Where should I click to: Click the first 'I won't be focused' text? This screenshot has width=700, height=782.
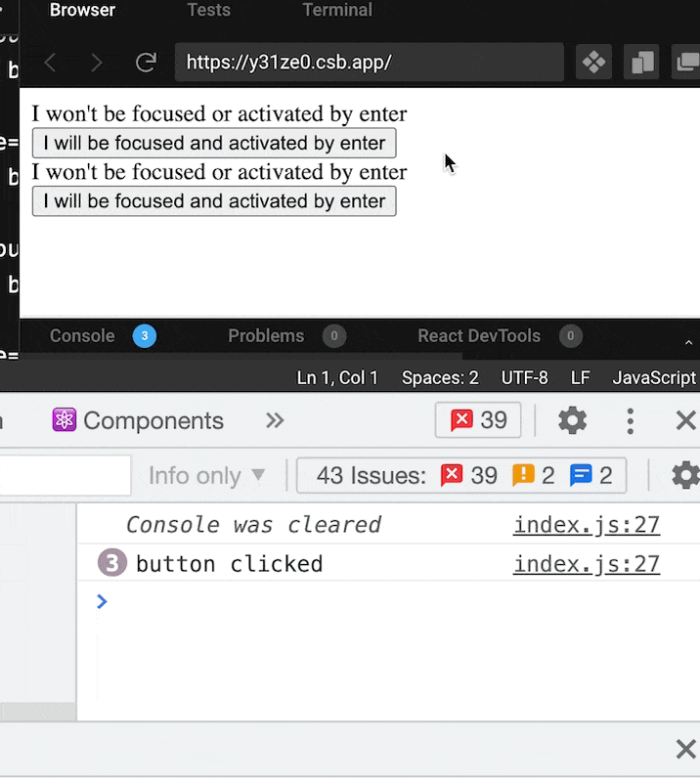tap(220, 113)
